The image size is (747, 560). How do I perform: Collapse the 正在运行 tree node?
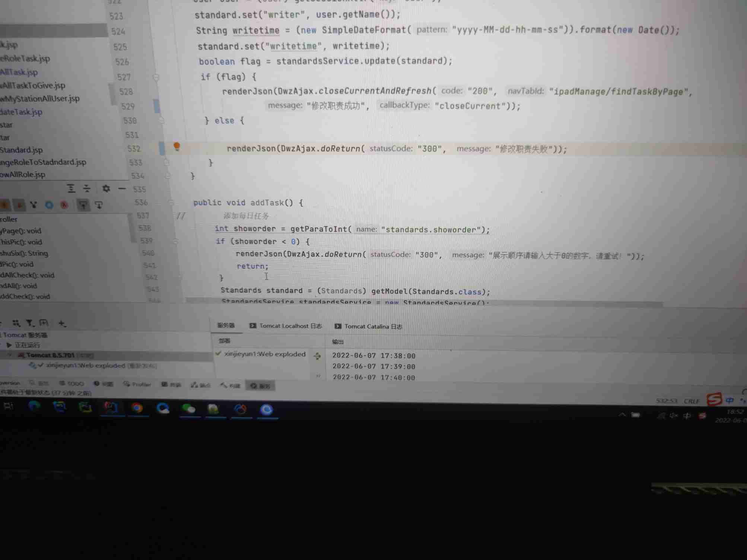point(9,345)
